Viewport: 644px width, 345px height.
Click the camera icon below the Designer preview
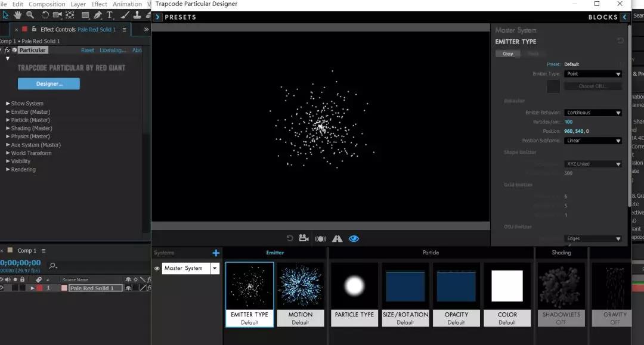pyautogui.click(x=304, y=238)
